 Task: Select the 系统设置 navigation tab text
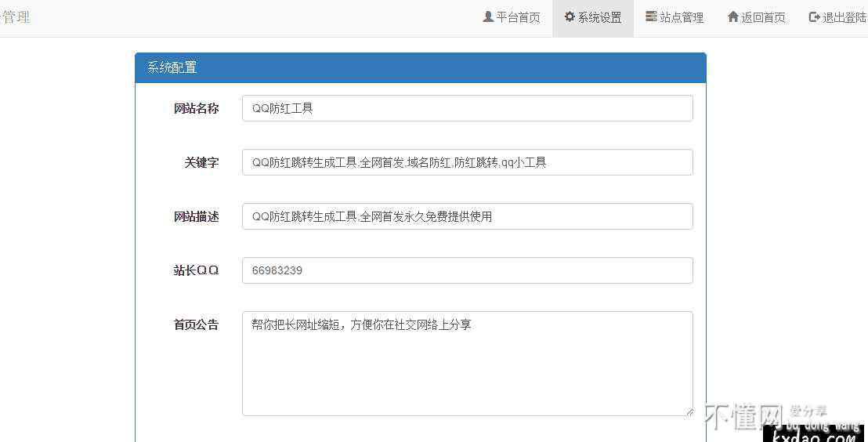pos(600,17)
